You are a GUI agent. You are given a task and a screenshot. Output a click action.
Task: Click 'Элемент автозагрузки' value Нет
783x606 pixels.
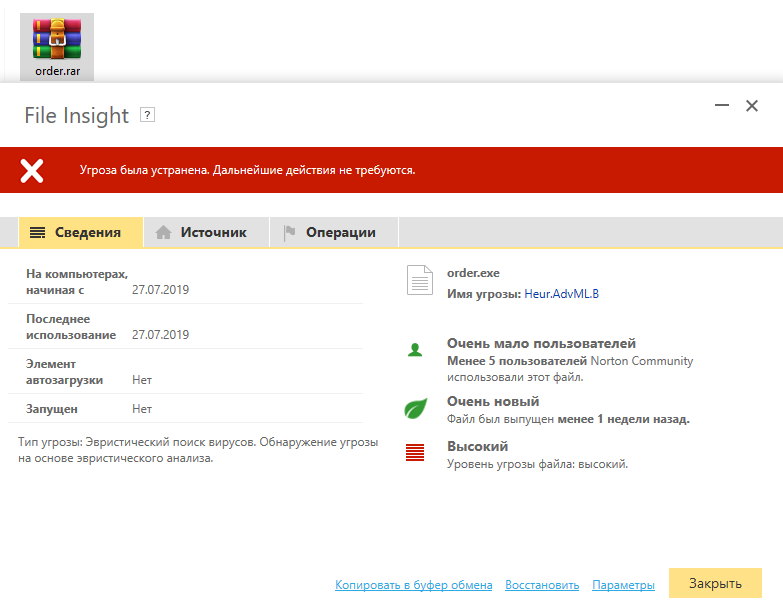click(142, 380)
